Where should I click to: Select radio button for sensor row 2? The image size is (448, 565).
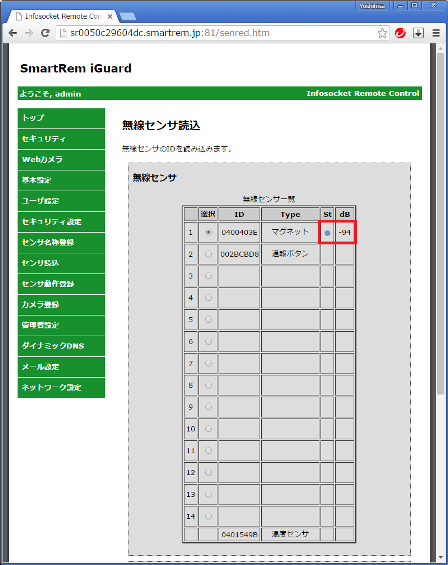[x=208, y=254]
